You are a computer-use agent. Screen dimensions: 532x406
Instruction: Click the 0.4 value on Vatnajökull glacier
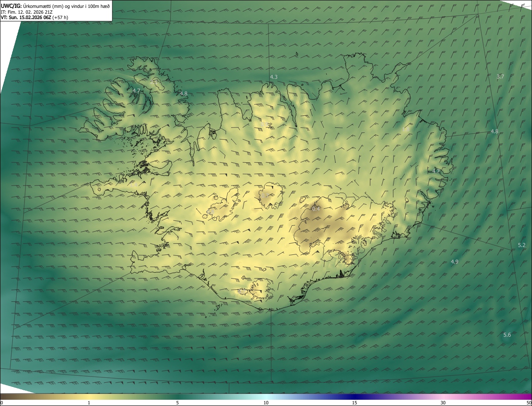(316, 209)
